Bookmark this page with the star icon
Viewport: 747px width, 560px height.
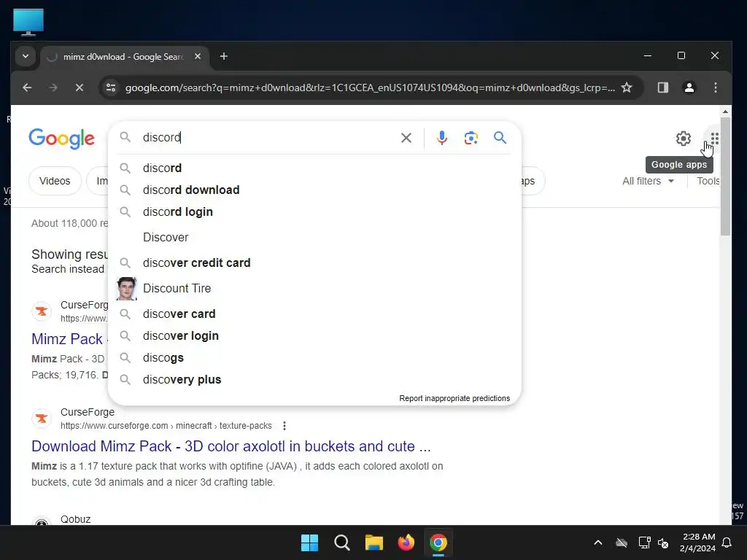pos(627,87)
